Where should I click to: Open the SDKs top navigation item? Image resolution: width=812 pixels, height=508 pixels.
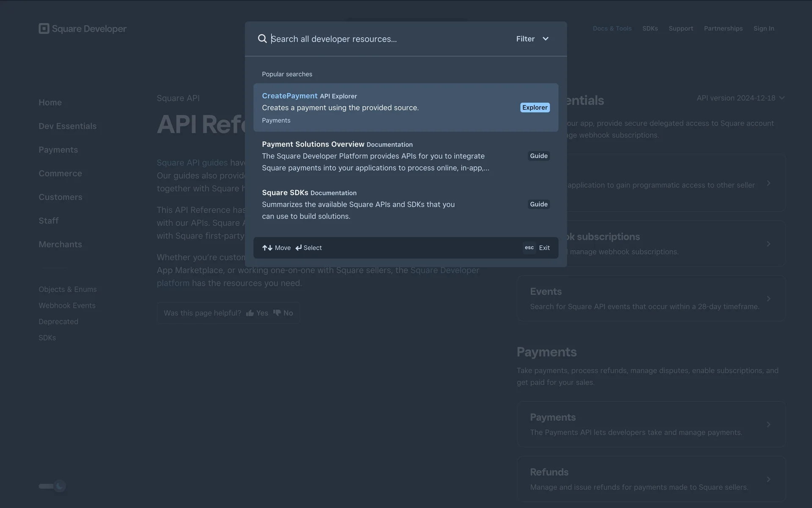[x=650, y=28]
